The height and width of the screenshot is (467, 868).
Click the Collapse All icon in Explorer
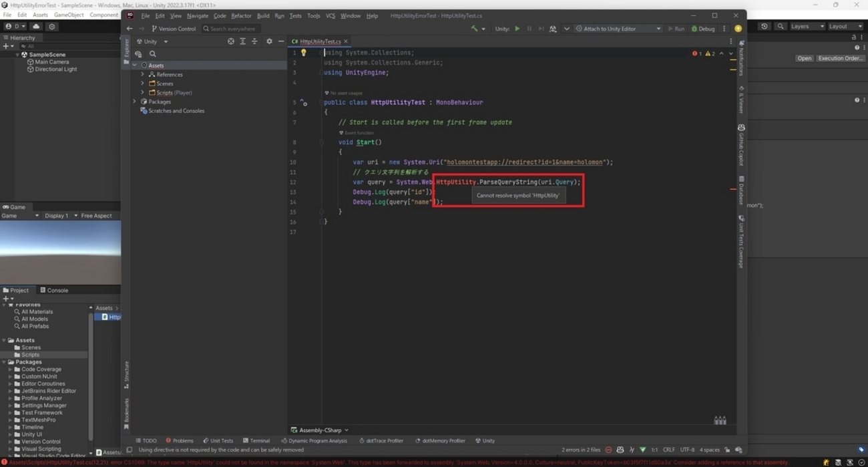254,41
